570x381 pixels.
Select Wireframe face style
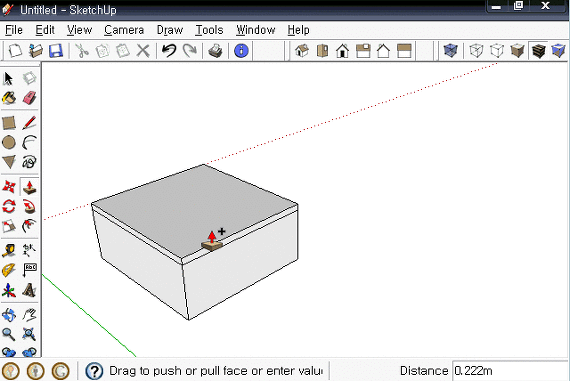(x=476, y=51)
